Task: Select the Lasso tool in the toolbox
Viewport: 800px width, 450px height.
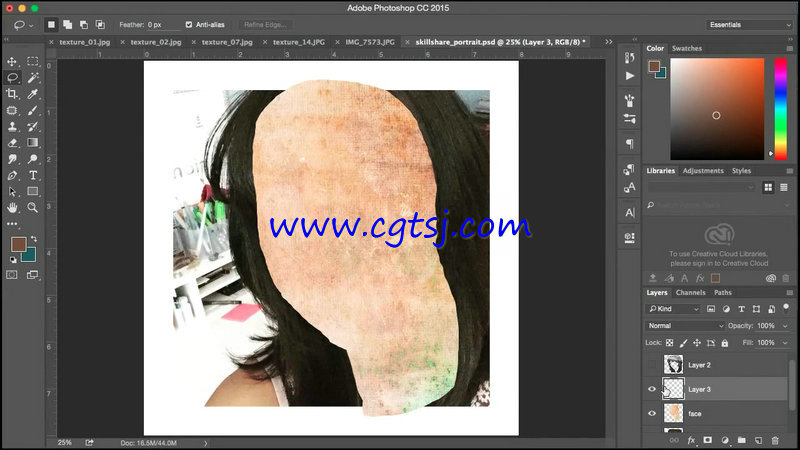Action: pos(12,78)
